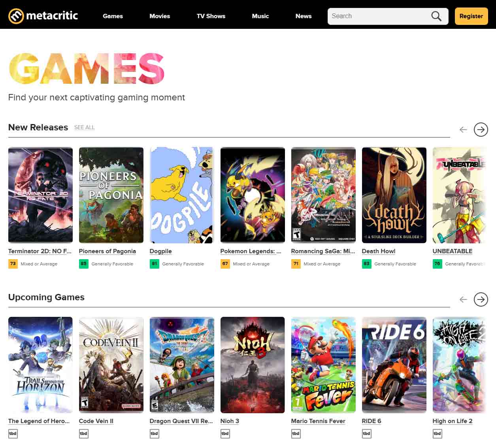Image resolution: width=496 pixels, height=448 pixels.
Task: Click the search magnifying glass icon
Action: tap(436, 16)
